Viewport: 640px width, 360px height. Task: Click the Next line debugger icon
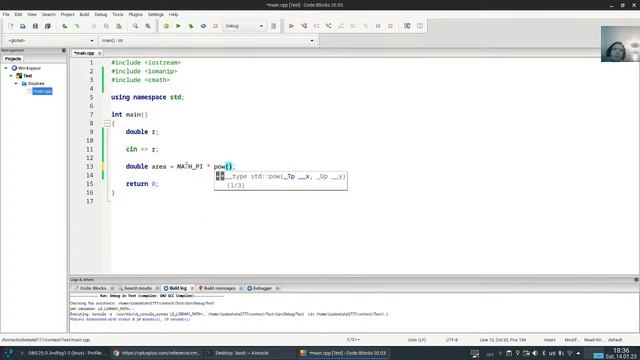click(x=316, y=26)
